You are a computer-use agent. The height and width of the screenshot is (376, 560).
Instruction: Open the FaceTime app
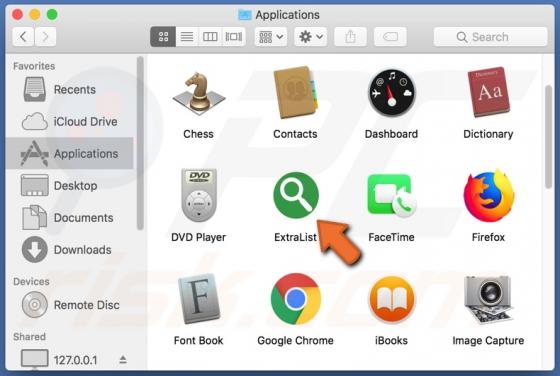coord(391,195)
